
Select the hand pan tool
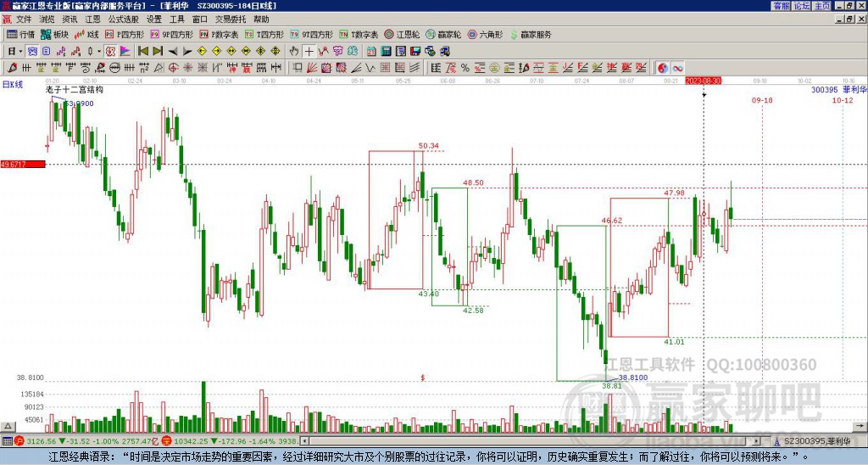point(294,52)
